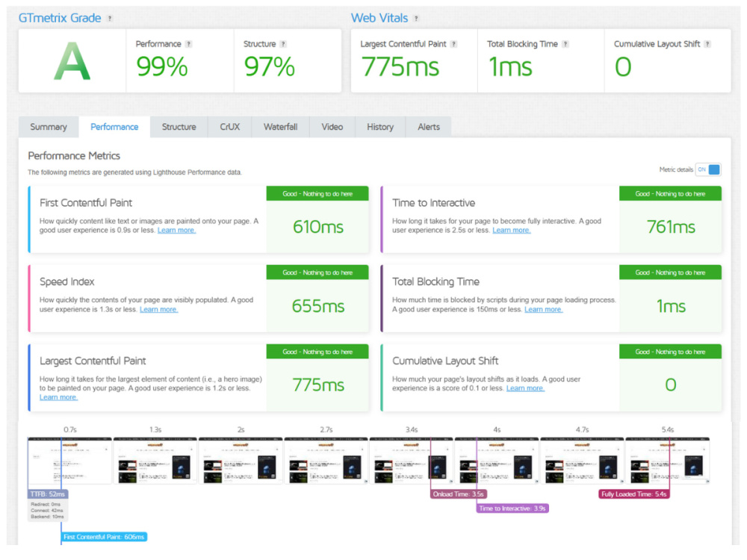747x560 pixels.
Task: Click the 775ms value in Web Vitals
Action: [400, 66]
